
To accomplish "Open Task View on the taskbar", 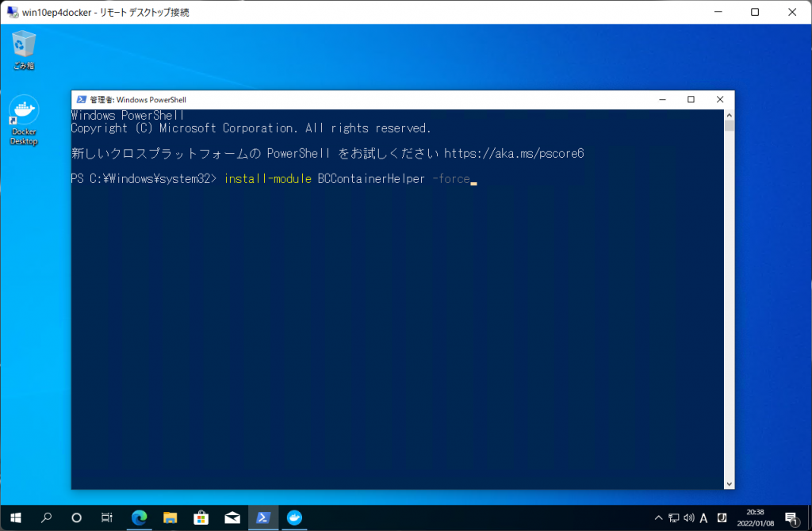I will coord(107,518).
